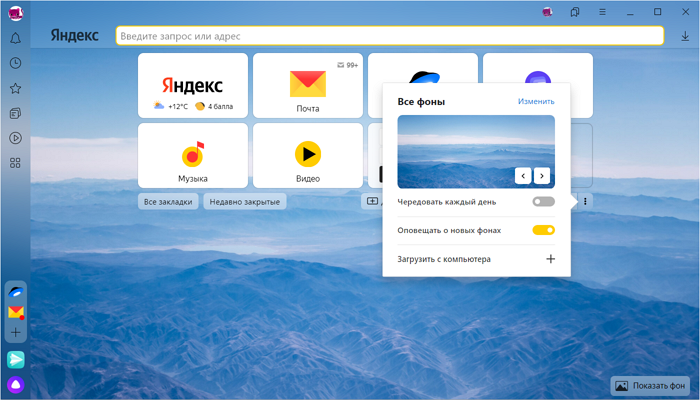Show previous background with left arrow
This screenshot has height=400, width=700.
coord(523,176)
